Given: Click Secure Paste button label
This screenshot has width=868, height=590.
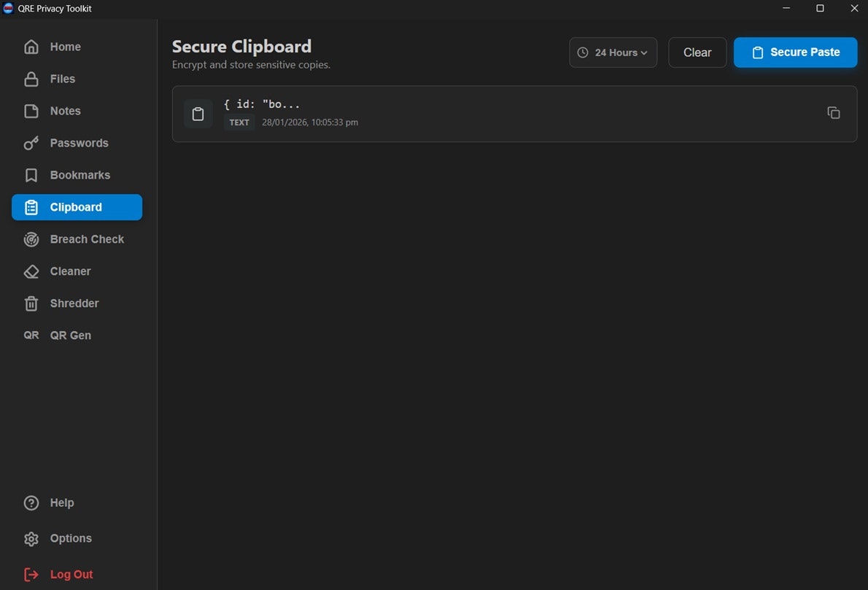Looking at the screenshot, I should pyautogui.click(x=805, y=52).
